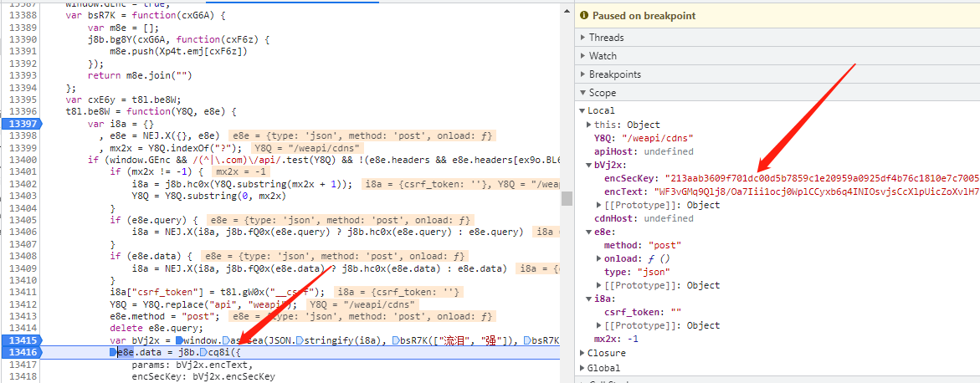The image size is (980, 383).
Task: Collapse the Local scope group
Action: click(x=582, y=111)
